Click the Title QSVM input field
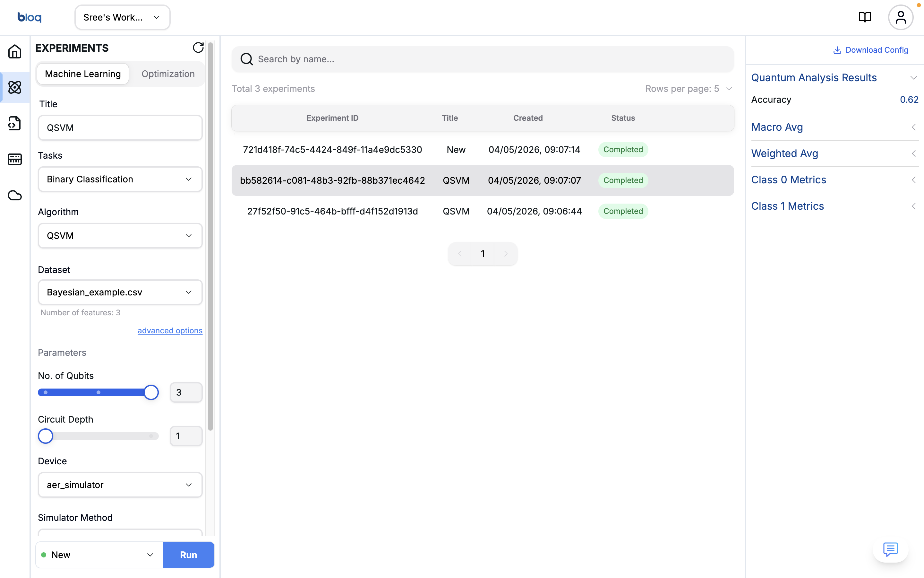The image size is (924, 578). [120, 128]
